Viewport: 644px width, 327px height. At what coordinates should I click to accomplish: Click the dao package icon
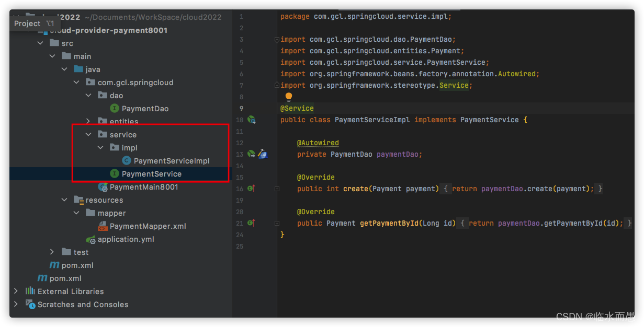(103, 96)
